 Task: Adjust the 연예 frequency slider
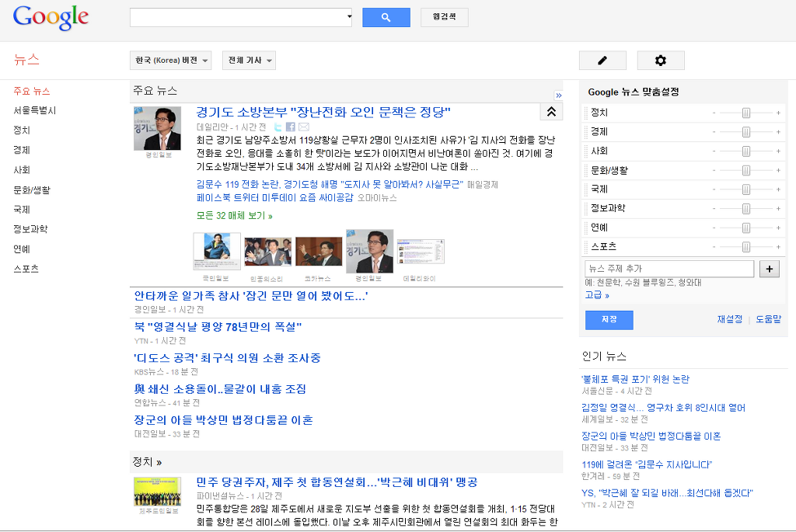(x=745, y=228)
